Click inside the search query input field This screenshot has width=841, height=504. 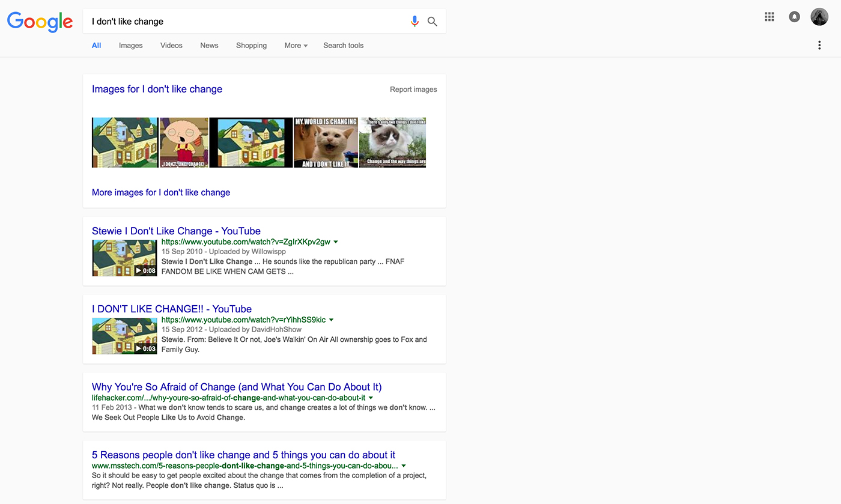tap(240, 21)
